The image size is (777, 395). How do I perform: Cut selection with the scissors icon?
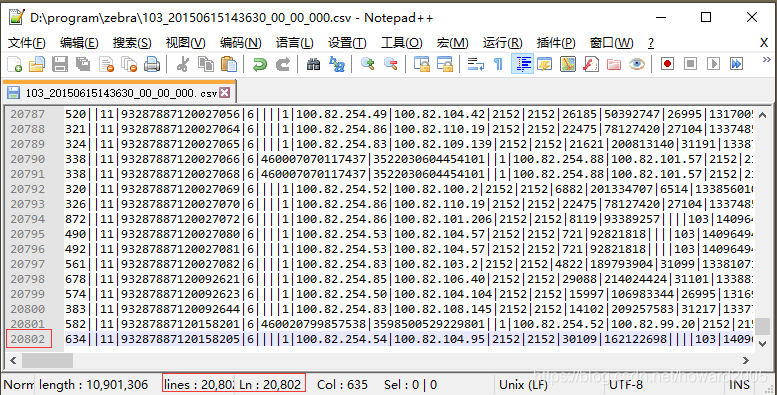(183, 64)
